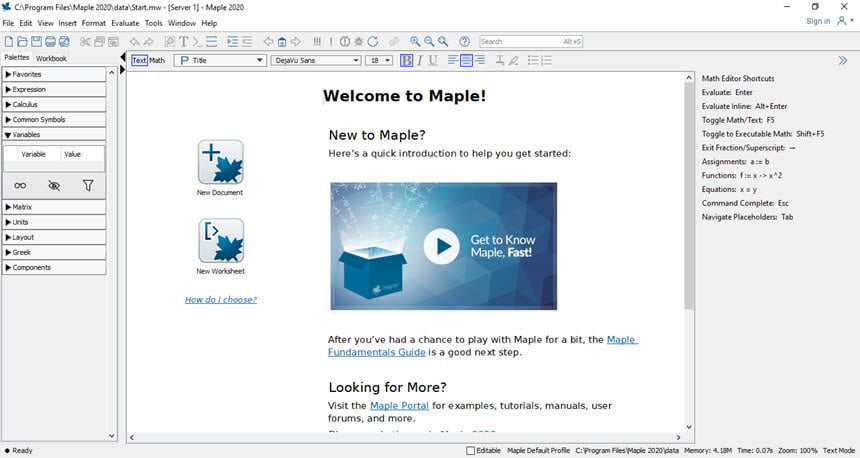Screen dimensions: 860x458
Task: Center align the text
Action: pos(466,60)
